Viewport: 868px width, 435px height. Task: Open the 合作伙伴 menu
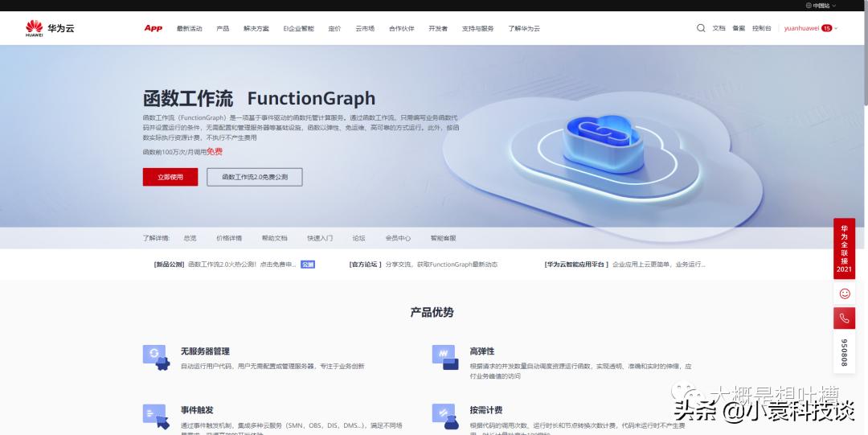tap(401, 28)
